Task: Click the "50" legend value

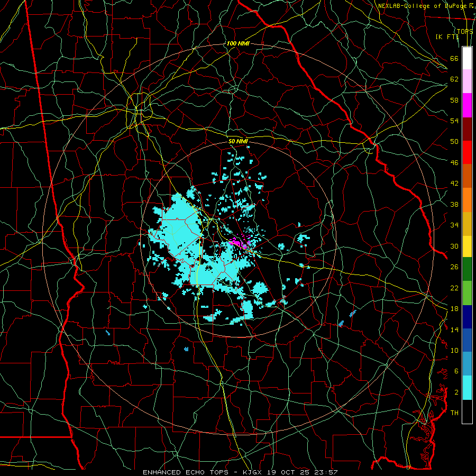Action: point(454,142)
